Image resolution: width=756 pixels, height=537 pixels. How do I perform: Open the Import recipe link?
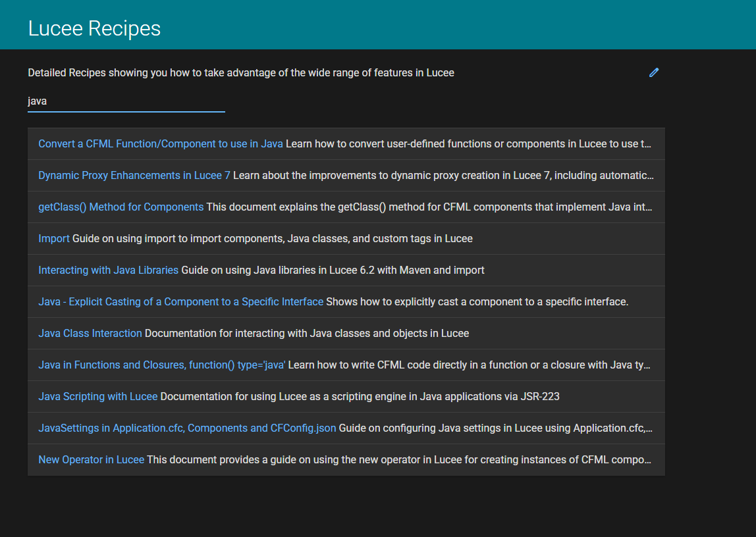pyautogui.click(x=54, y=238)
